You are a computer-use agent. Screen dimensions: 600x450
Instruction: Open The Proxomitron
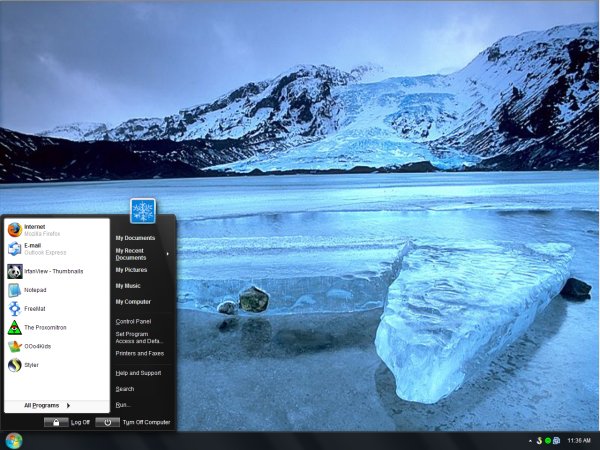pyautogui.click(x=57, y=328)
